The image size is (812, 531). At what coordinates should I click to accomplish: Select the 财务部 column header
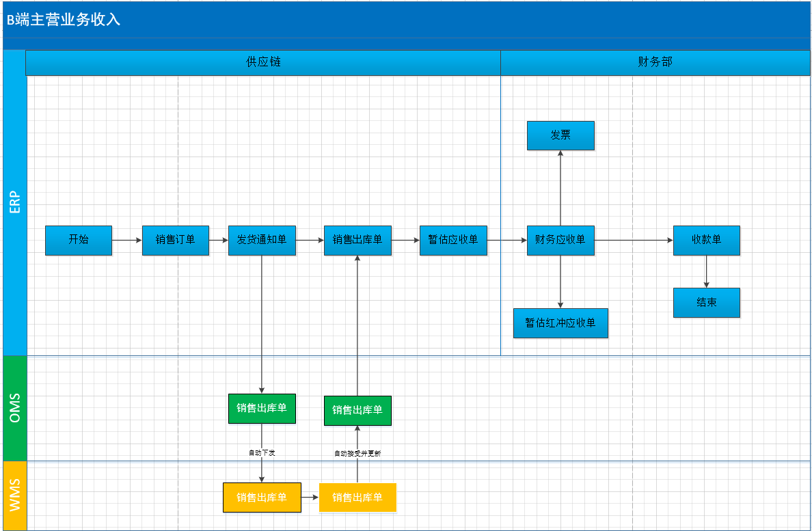click(x=655, y=62)
